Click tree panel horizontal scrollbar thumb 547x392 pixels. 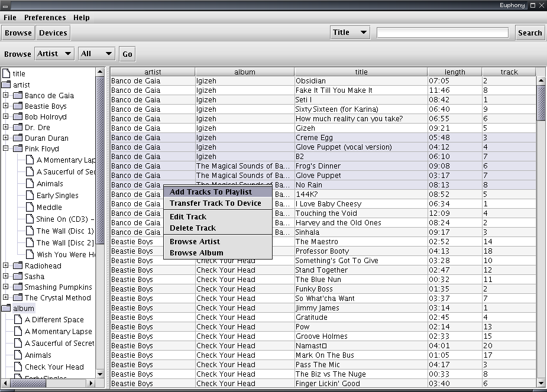28,383
